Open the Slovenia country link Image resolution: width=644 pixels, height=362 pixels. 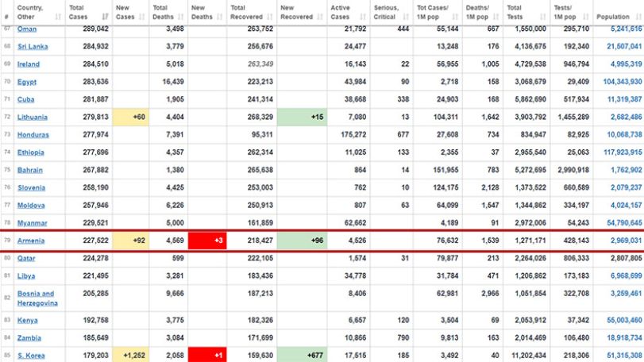click(31, 188)
